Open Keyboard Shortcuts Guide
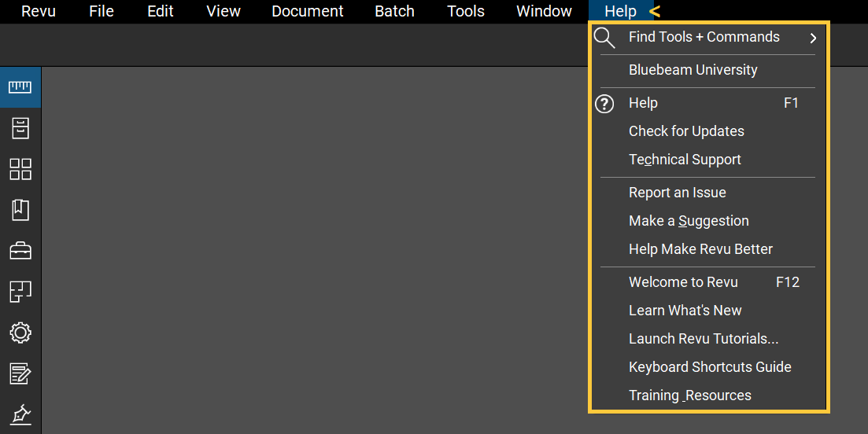Image resolution: width=868 pixels, height=434 pixels. (x=710, y=367)
